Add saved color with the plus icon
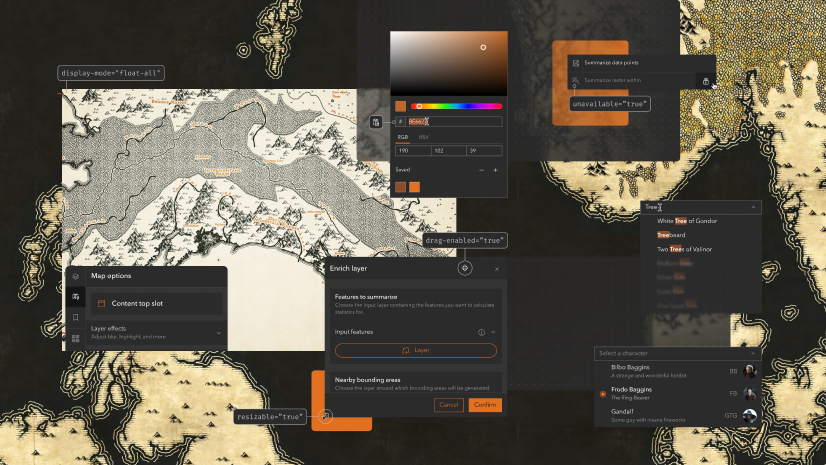The height and width of the screenshot is (465, 826). click(495, 170)
